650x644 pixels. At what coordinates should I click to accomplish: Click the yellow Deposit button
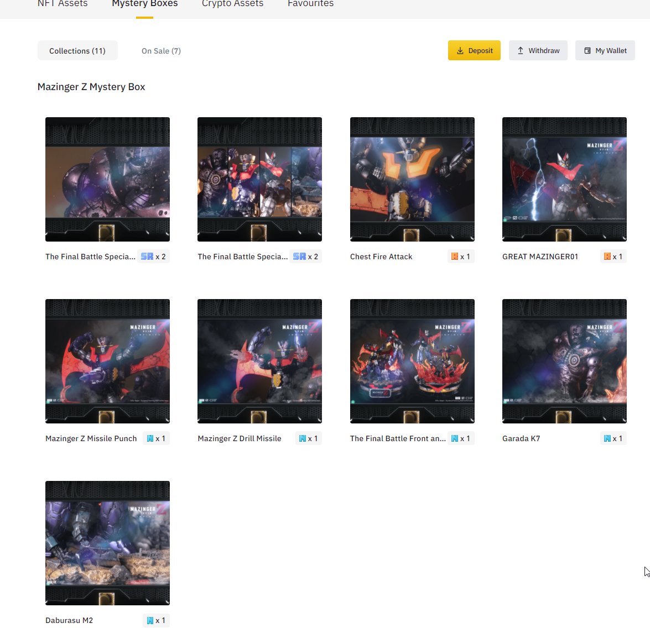(474, 50)
